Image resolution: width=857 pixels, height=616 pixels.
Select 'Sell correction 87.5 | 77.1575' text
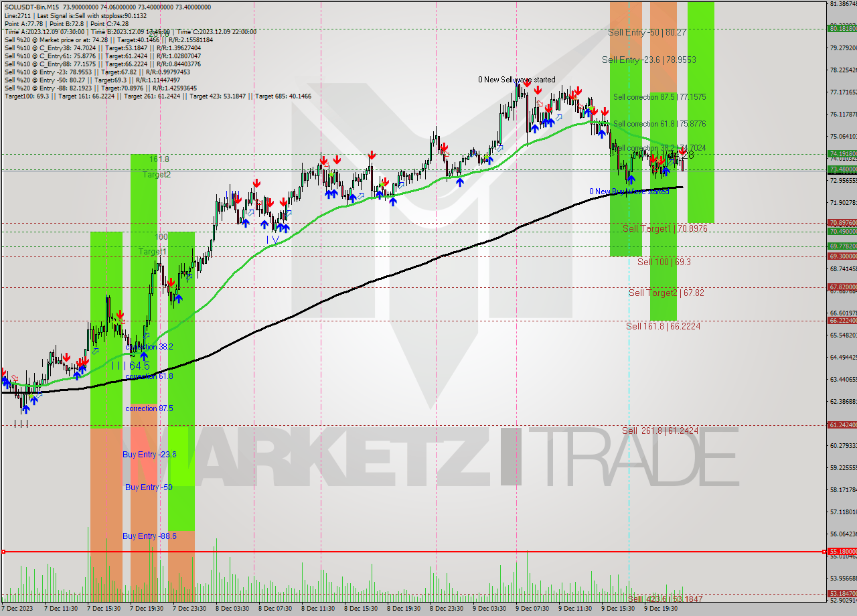(659, 97)
